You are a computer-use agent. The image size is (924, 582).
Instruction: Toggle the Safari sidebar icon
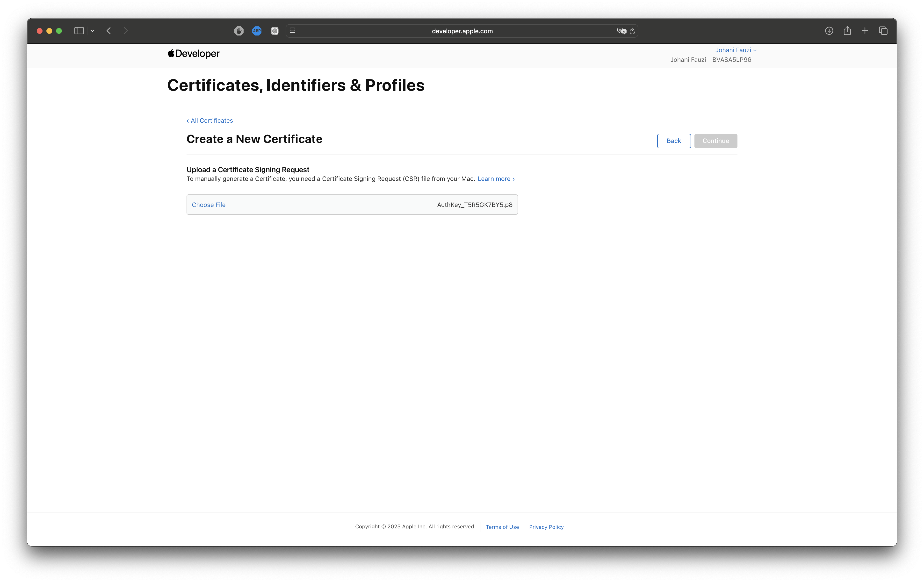pyautogui.click(x=79, y=31)
